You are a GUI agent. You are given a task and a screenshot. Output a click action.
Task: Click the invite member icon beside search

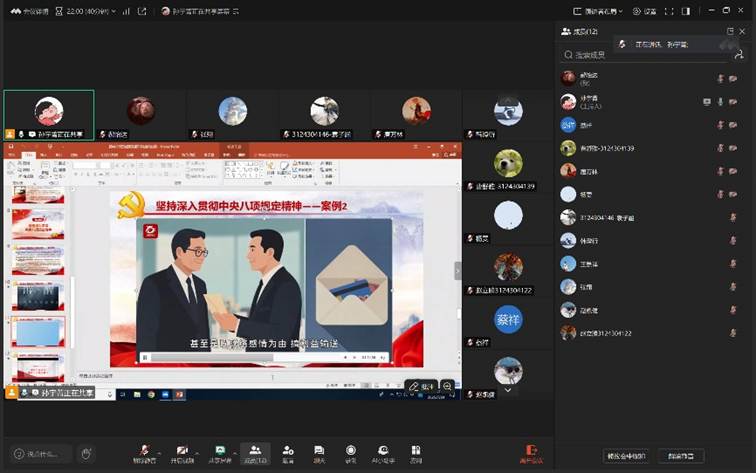[x=737, y=56]
